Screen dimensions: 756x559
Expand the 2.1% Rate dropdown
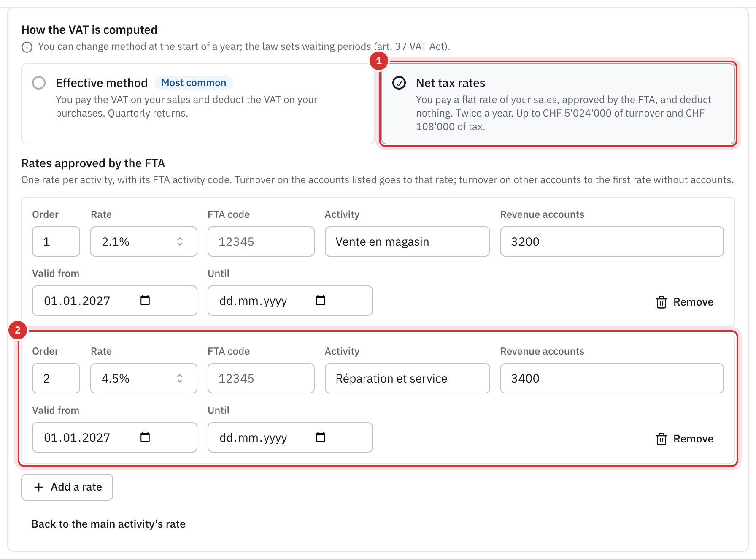[x=144, y=242]
